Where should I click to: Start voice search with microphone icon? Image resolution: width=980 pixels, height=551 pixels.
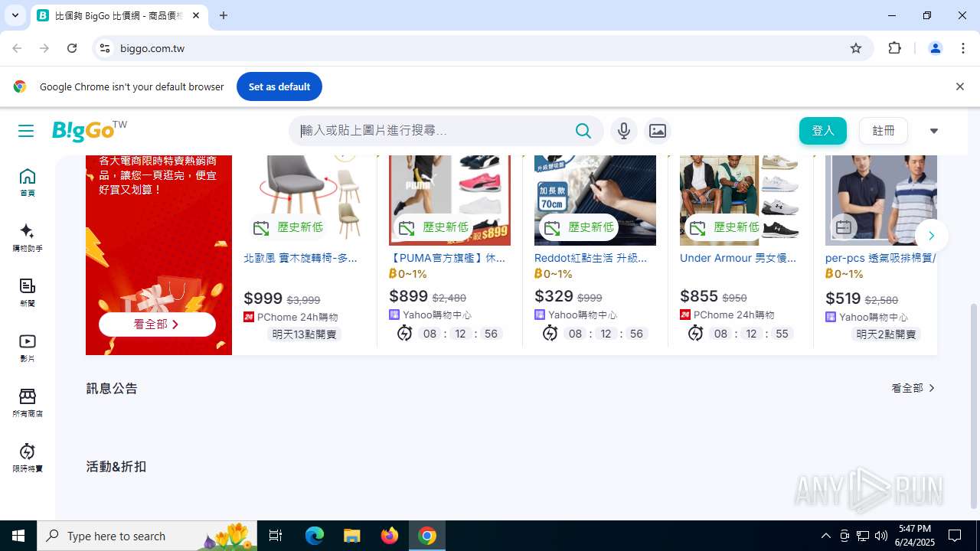click(624, 131)
